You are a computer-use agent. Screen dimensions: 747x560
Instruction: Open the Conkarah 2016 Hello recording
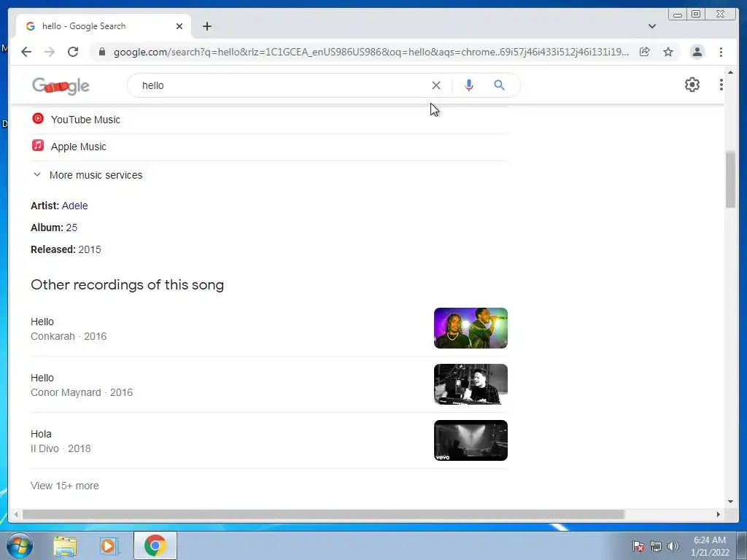269,329
